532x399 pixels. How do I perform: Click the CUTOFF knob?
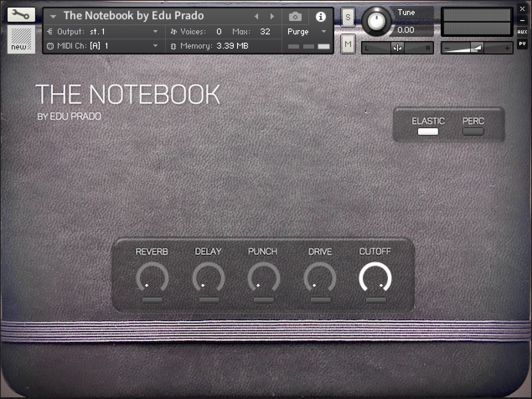click(375, 278)
